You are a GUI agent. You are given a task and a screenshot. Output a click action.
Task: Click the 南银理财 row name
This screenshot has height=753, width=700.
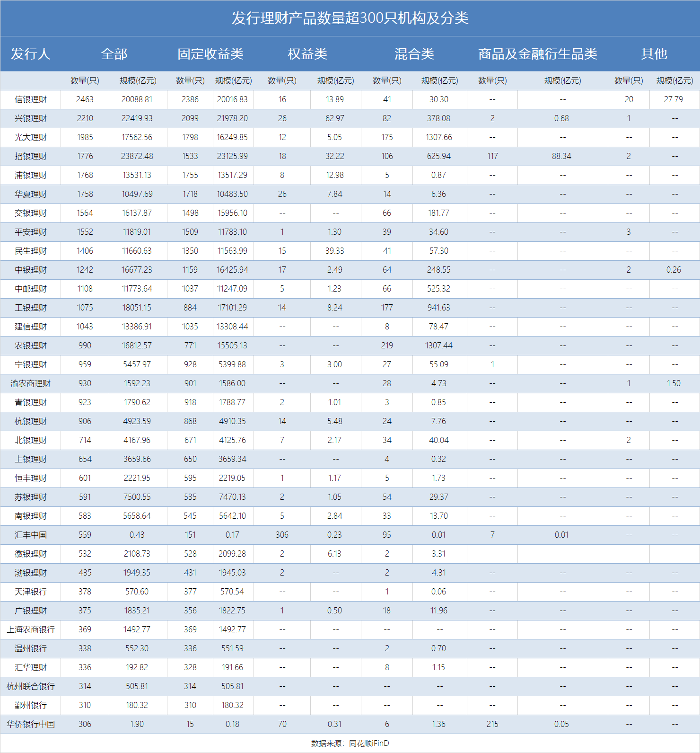31,516
